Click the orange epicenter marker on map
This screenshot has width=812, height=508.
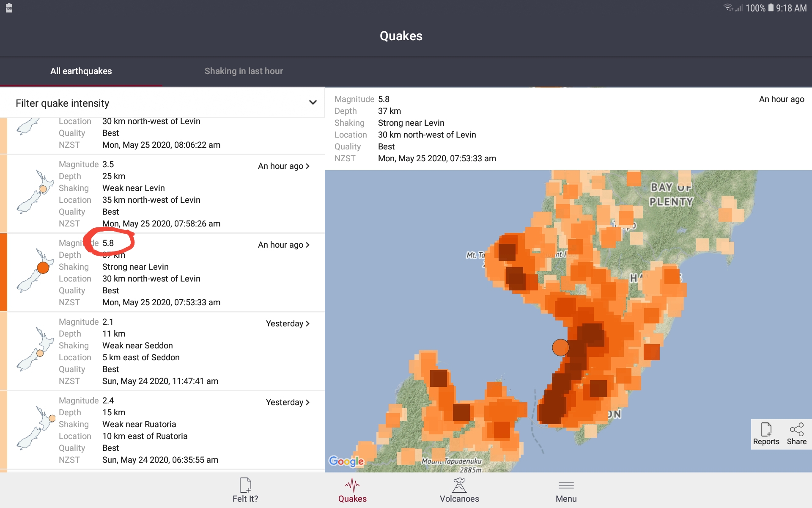(560, 348)
